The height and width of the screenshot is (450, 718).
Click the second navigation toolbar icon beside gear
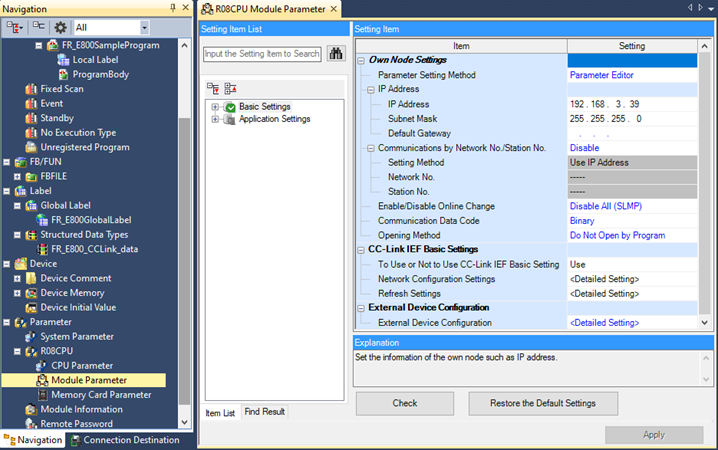click(x=39, y=27)
